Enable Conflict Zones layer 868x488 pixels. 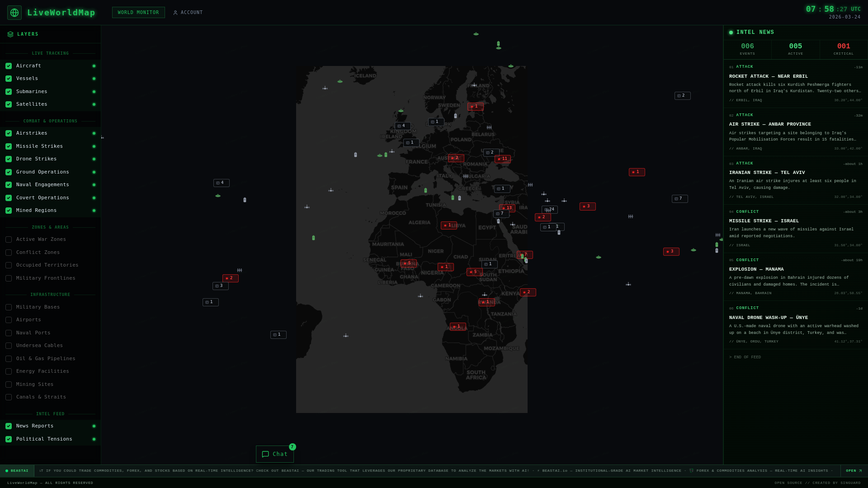(9, 253)
